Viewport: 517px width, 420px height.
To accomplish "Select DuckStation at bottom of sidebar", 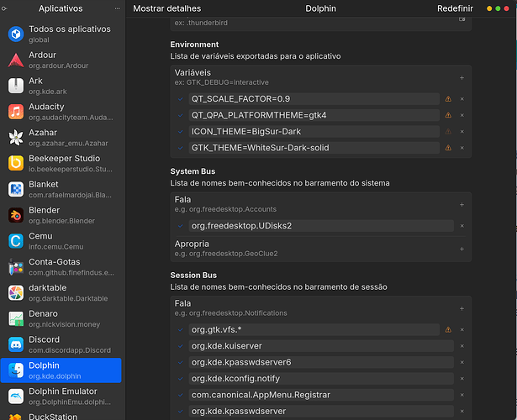I will pos(61,416).
